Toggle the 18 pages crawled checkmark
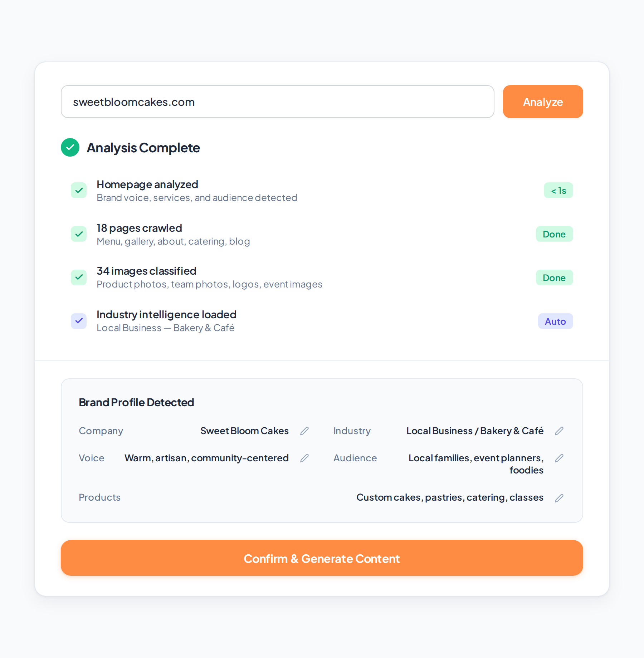644x658 pixels. [x=79, y=234]
